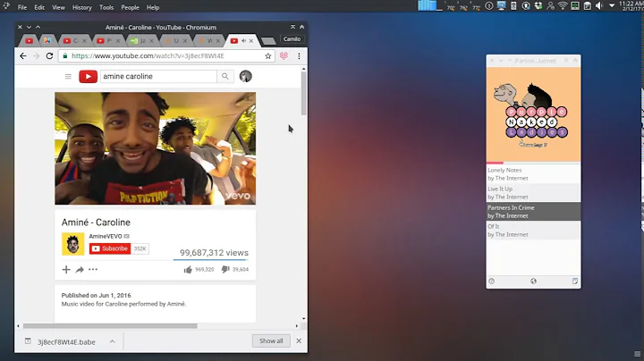
Task: Open the File menu
Action: (22, 7)
